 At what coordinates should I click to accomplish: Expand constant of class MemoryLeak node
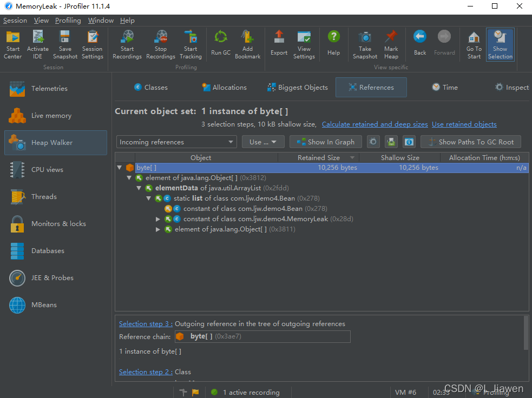coord(158,220)
